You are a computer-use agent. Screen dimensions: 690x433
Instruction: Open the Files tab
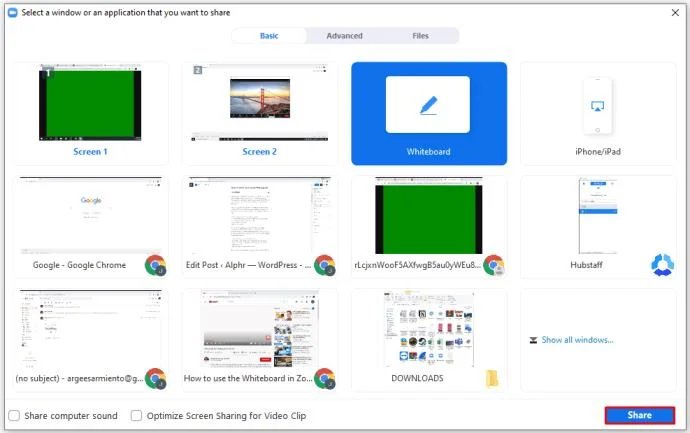420,36
